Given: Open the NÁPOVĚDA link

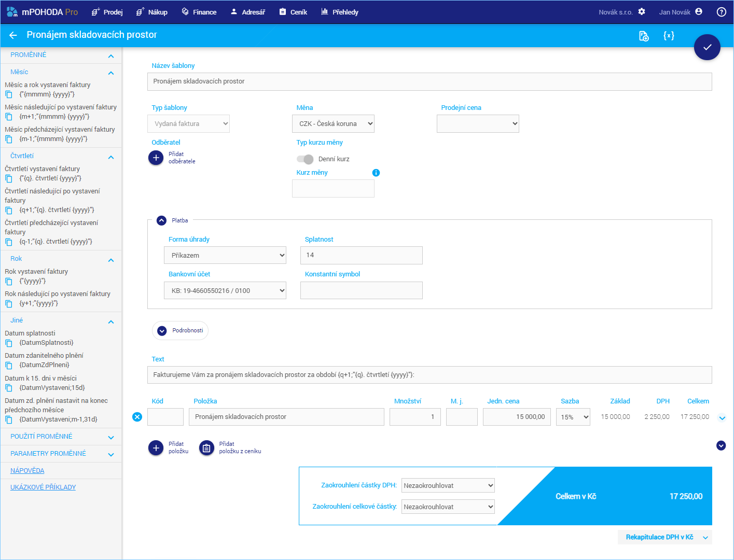Looking at the screenshot, I should (x=27, y=471).
